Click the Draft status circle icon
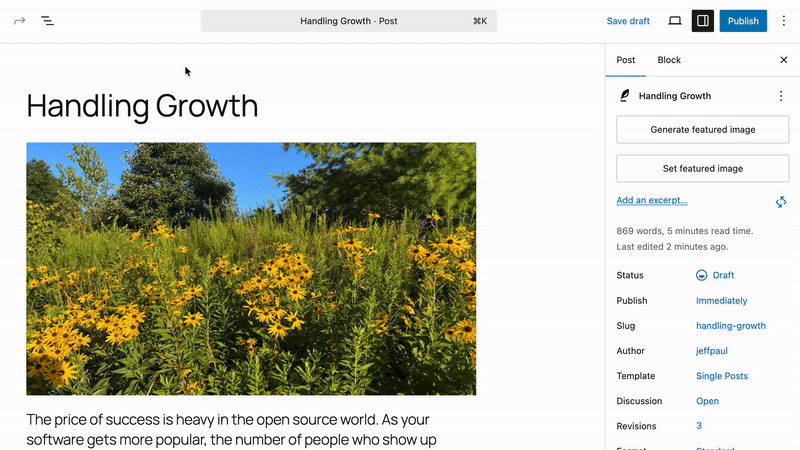The height and width of the screenshot is (450, 800). click(x=702, y=276)
